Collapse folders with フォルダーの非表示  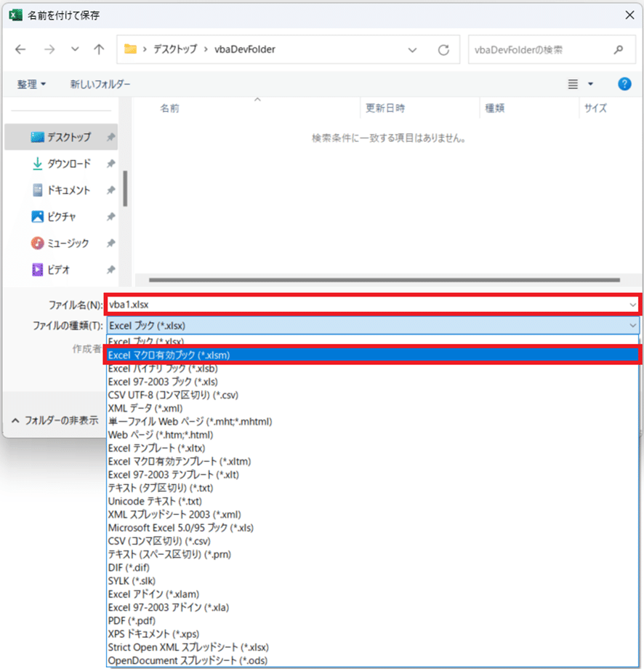(55, 420)
